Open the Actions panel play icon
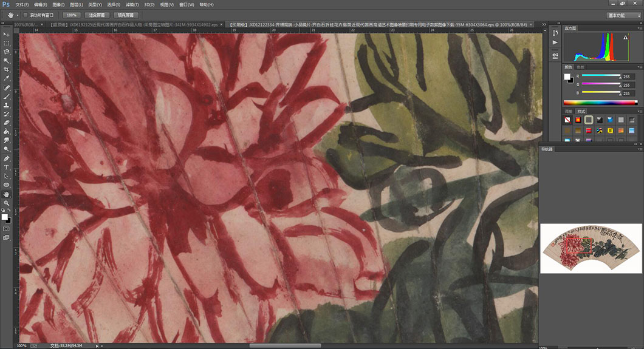Viewport: 644px width, 349px height. (x=555, y=42)
